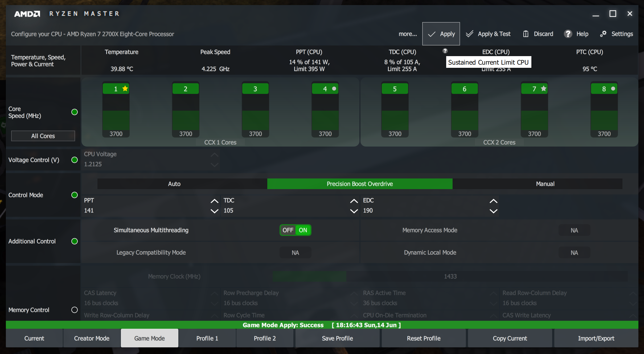The image size is (644, 354).
Task: Click the TDC tooltip question mark icon
Action: point(445,51)
